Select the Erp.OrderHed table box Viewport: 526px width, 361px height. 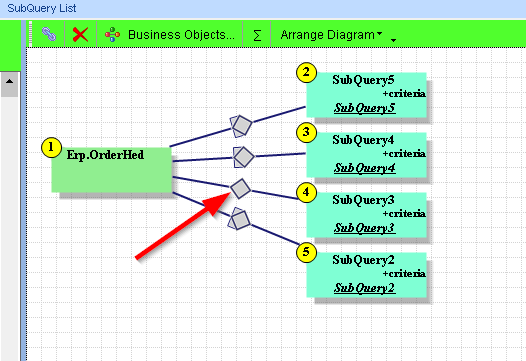[112, 170]
